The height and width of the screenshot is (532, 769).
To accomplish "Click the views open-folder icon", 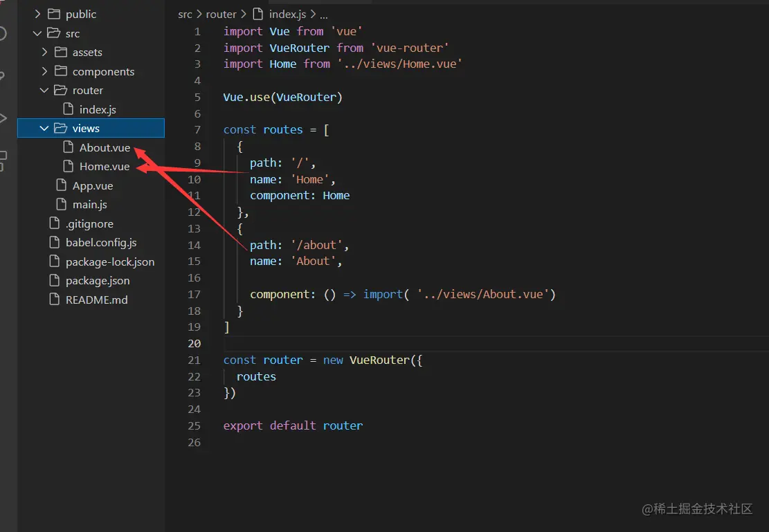I will 61,128.
